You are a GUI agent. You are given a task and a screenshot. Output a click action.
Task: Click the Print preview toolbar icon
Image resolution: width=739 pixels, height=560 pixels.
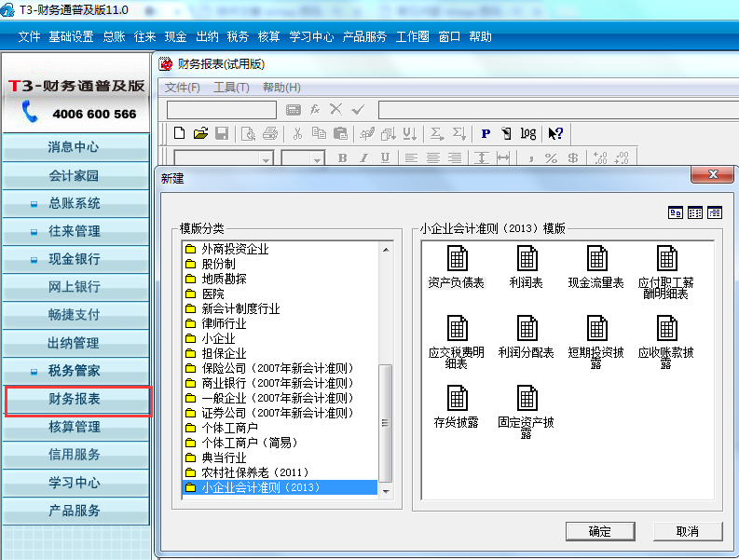pyautogui.click(x=248, y=134)
